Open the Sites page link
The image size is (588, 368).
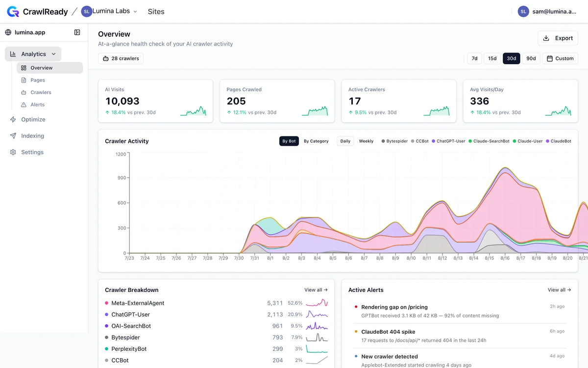coord(156,11)
